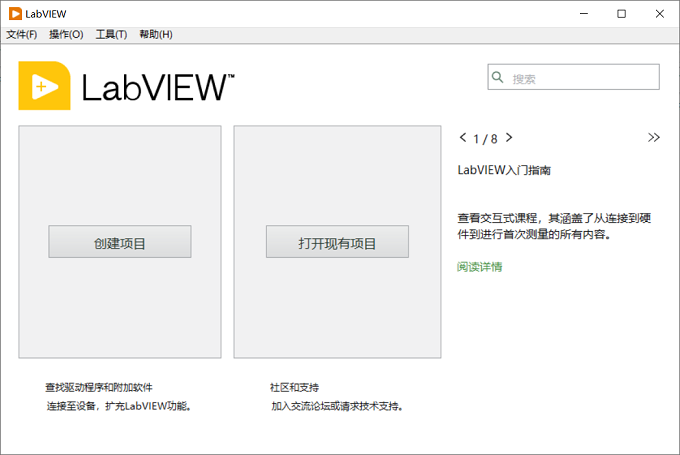The width and height of the screenshot is (680, 455).
Task: Click the 1 / 8 page indicator
Action: (x=485, y=139)
